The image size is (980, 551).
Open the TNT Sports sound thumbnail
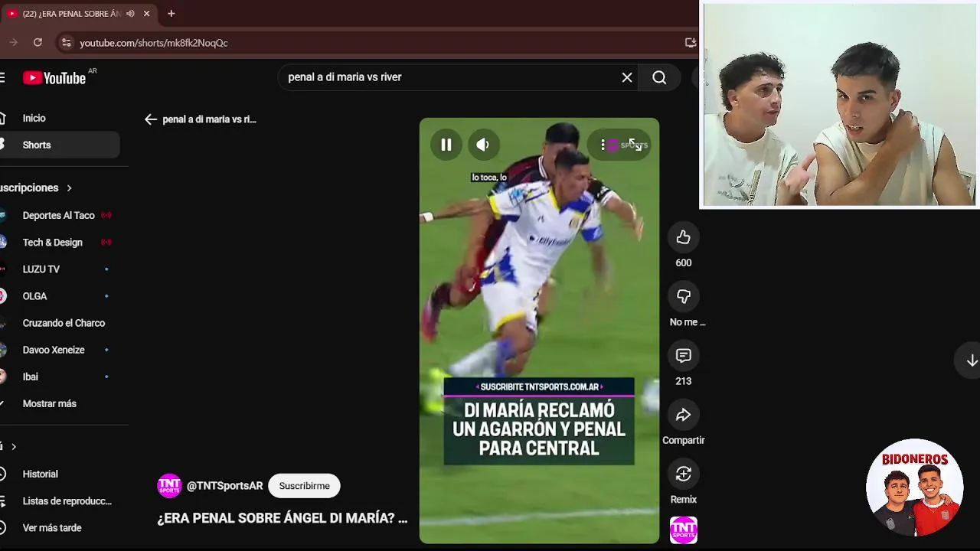[x=684, y=530]
